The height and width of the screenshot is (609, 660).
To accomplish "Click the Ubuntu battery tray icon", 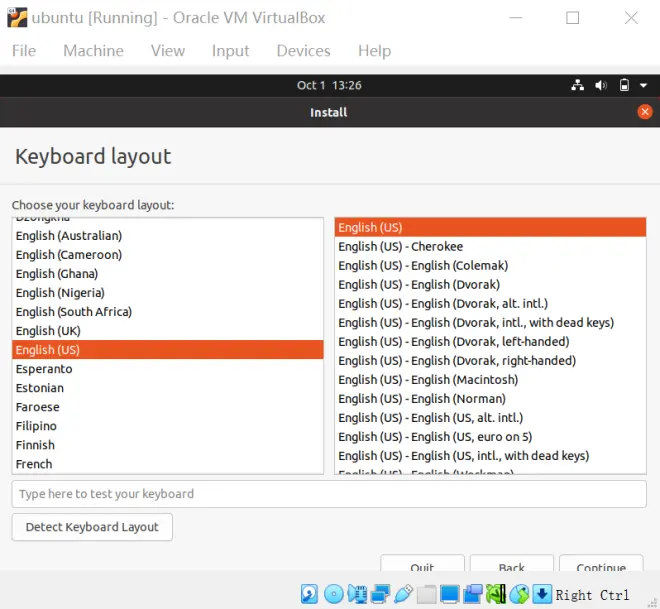I will (x=624, y=85).
